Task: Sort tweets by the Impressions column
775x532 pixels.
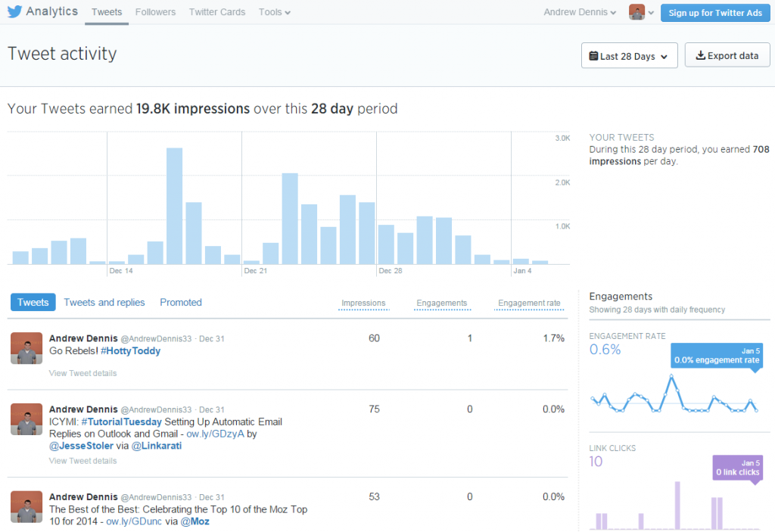Action: click(363, 302)
